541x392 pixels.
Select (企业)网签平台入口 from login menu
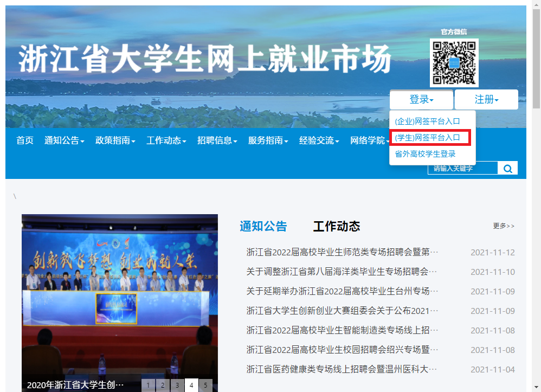(427, 121)
